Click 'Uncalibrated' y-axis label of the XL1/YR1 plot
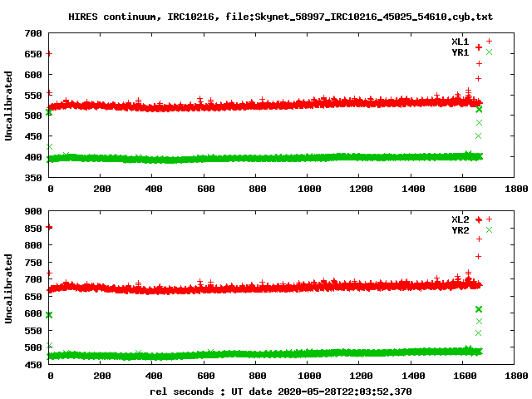The image size is (532, 399). click(x=8, y=106)
